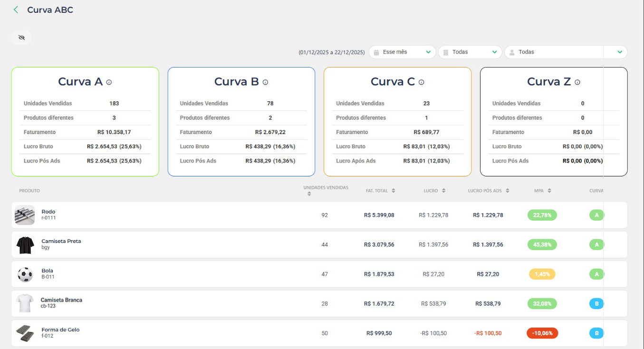Screen dimensions: 644x349
Task: Open the 'Esse mês' period dropdown
Action: click(x=402, y=52)
